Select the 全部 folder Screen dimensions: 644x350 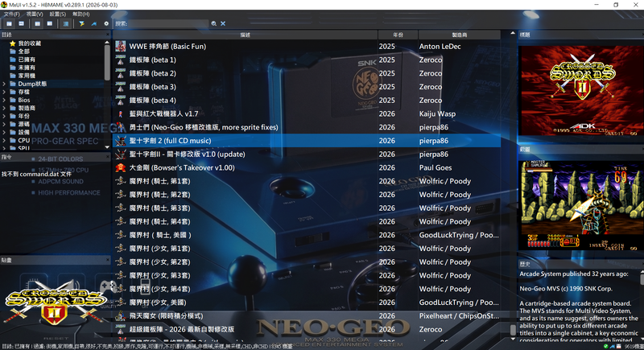coord(19,51)
